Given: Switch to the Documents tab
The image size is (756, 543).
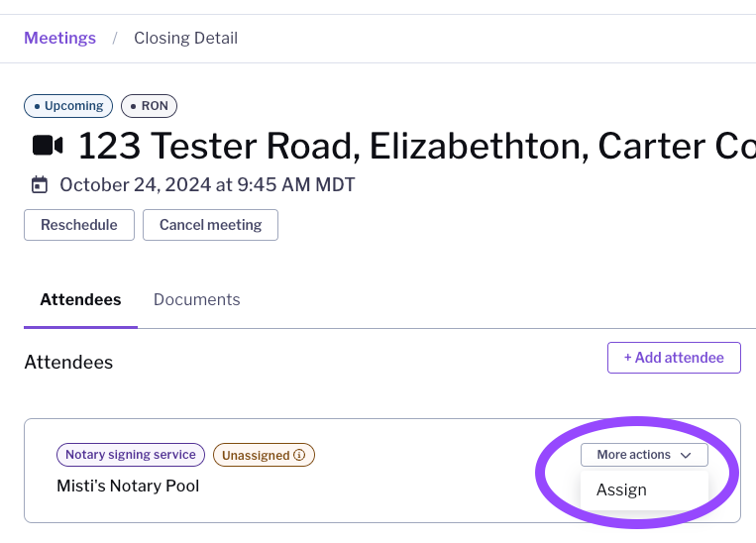Looking at the screenshot, I should [x=196, y=299].
